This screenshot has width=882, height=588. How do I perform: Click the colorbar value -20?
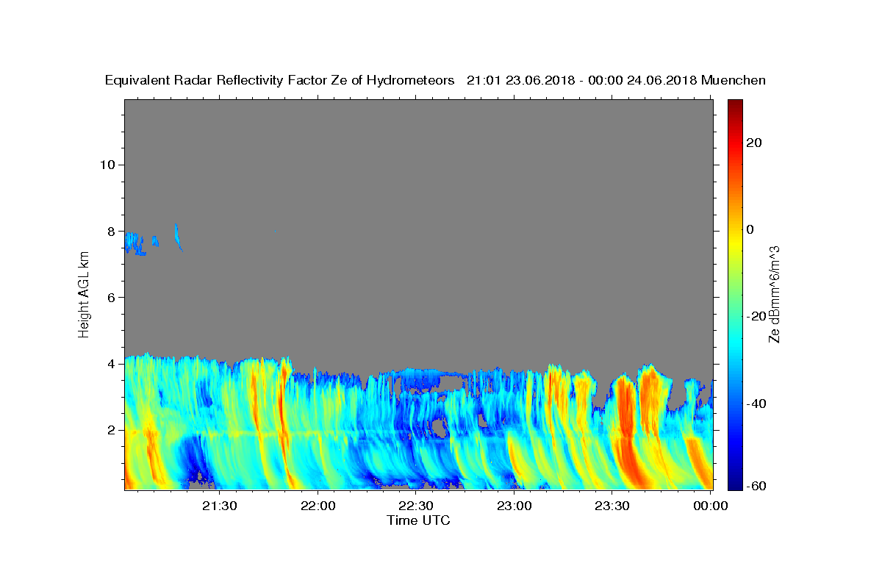pyautogui.click(x=756, y=316)
